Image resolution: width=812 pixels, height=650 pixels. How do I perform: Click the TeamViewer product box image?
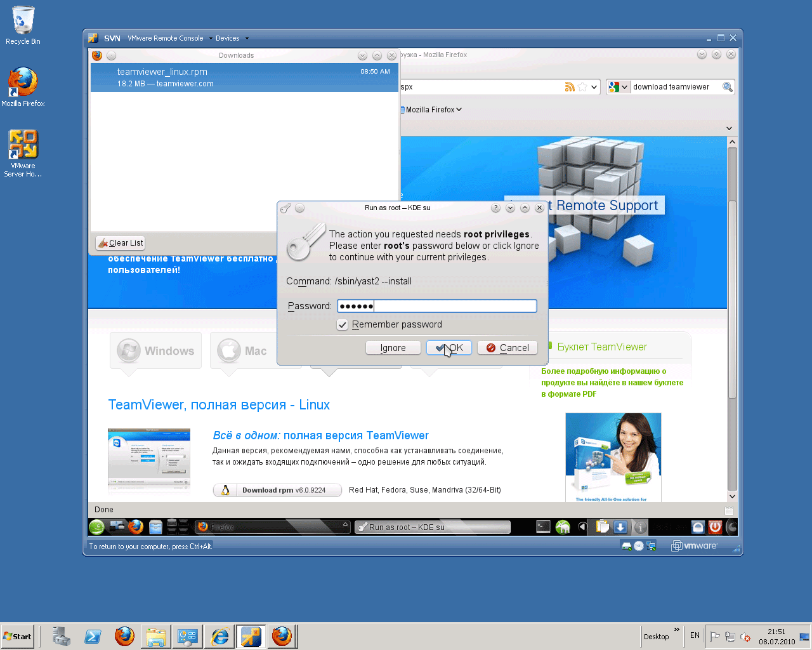point(613,457)
